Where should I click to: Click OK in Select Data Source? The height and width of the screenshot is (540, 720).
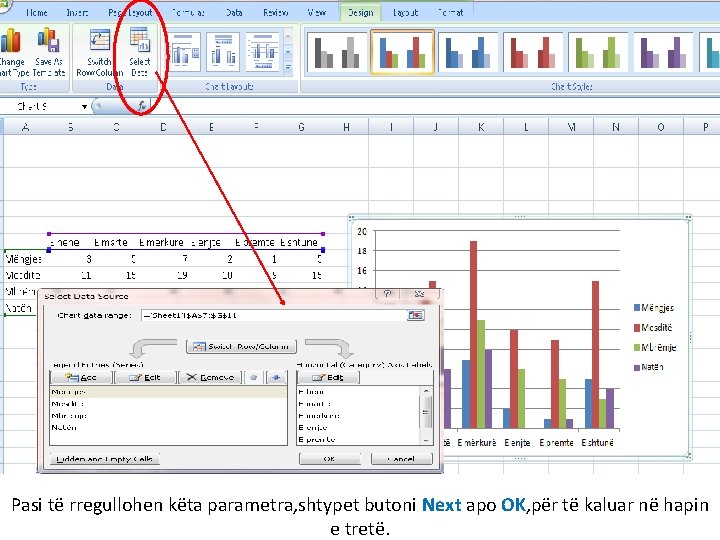329,459
